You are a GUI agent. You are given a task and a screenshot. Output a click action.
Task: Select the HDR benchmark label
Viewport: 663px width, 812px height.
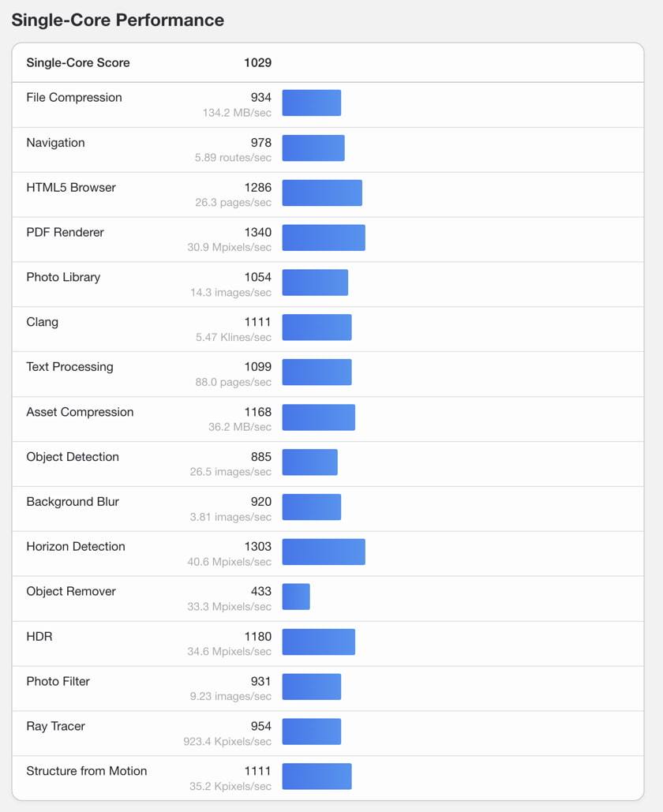click(39, 637)
